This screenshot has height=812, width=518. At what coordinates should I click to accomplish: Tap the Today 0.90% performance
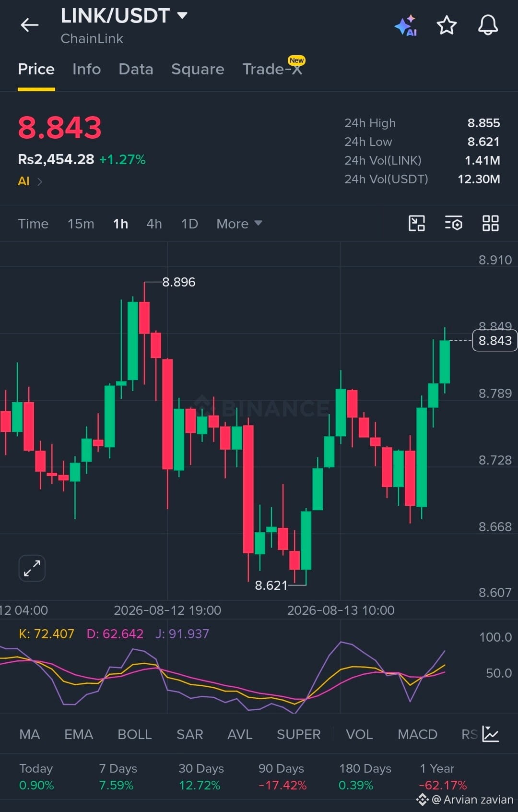(36, 777)
